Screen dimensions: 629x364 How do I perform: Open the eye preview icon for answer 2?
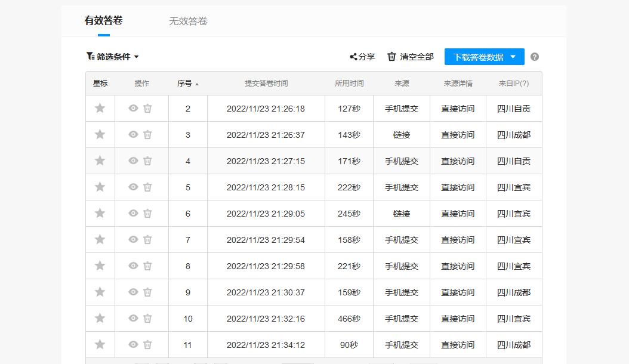(134, 108)
